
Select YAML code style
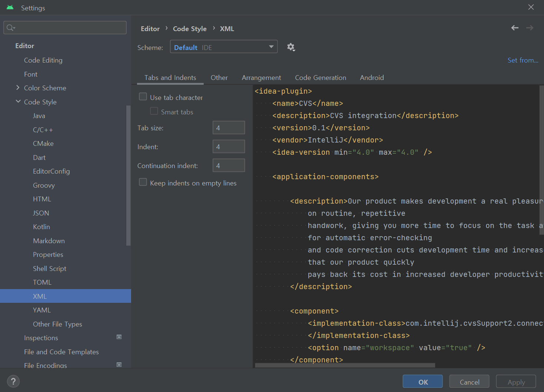42,310
